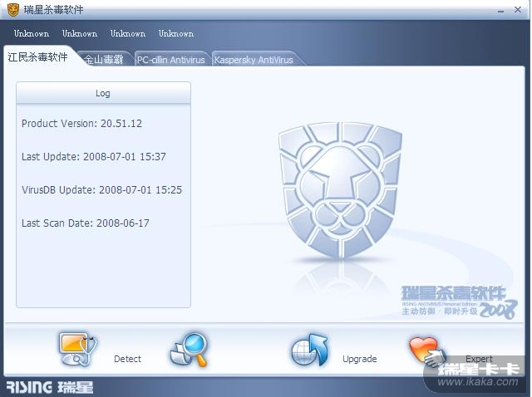Viewport: 532px width, 397px height.
Task: Switch to the 金山毒霸 tab
Action: (105, 59)
